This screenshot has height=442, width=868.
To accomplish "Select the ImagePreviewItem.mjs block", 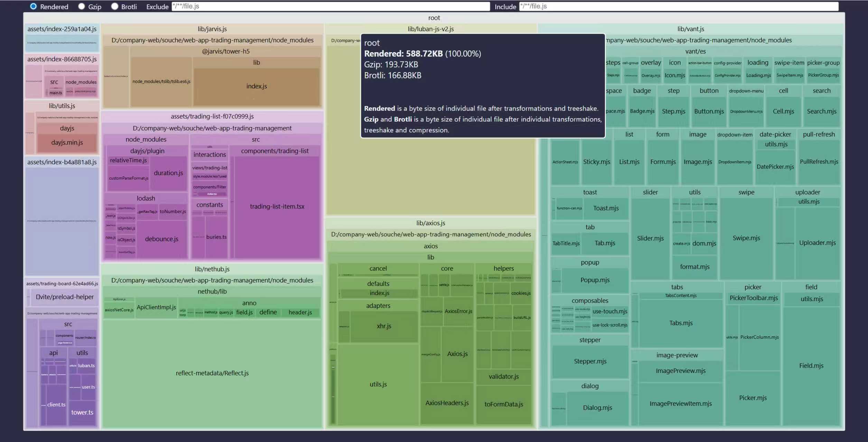I will coord(680,404).
